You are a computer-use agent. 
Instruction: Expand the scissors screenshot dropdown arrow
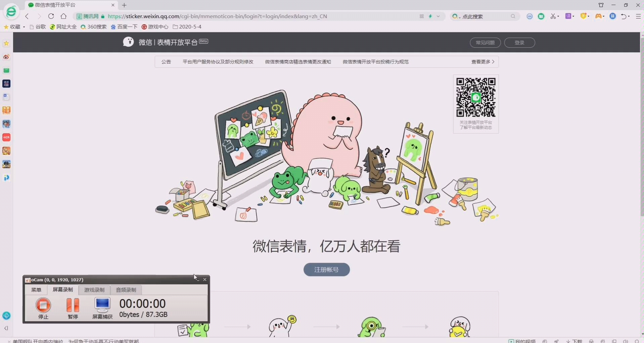pyautogui.click(x=558, y=16)
